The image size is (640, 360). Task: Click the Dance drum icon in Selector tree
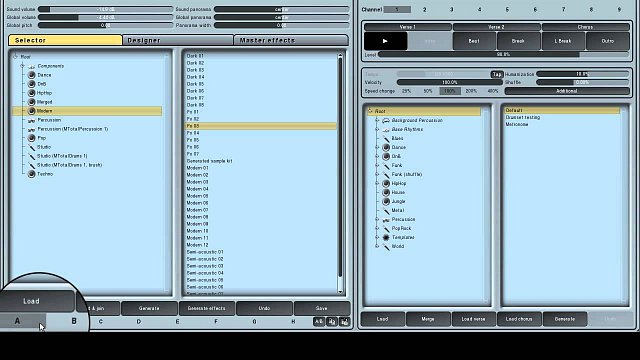pyautogui.click(x=31, y=75)
